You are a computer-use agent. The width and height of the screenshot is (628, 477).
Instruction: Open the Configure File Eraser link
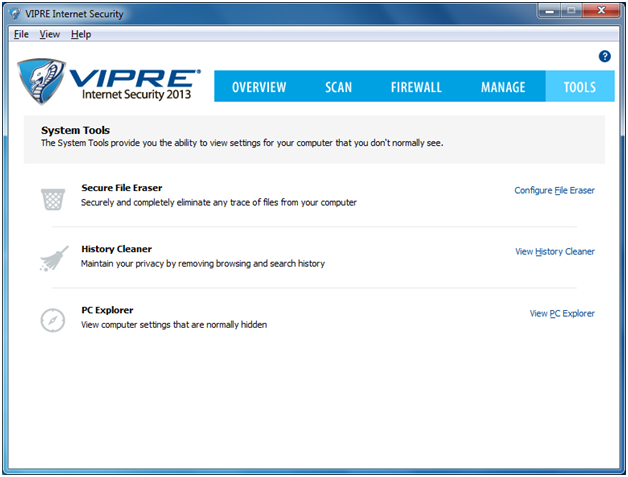point(554,191)
